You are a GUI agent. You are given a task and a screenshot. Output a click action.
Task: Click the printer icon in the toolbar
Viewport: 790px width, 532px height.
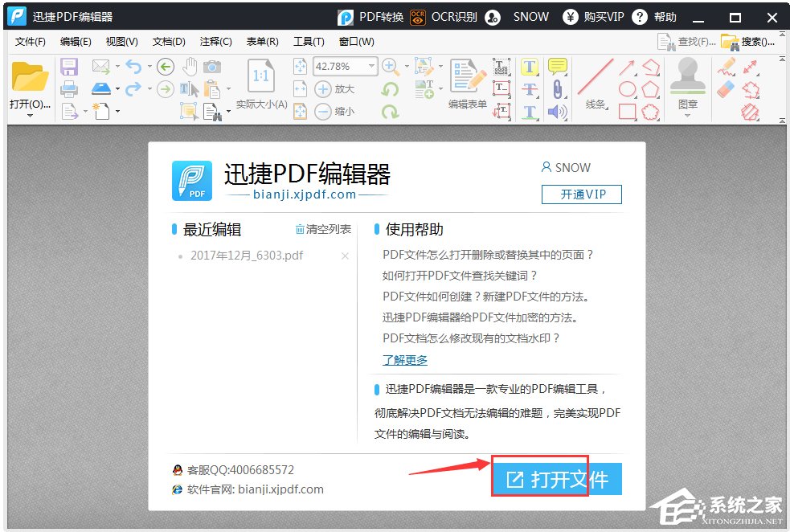tap(69, 89)
